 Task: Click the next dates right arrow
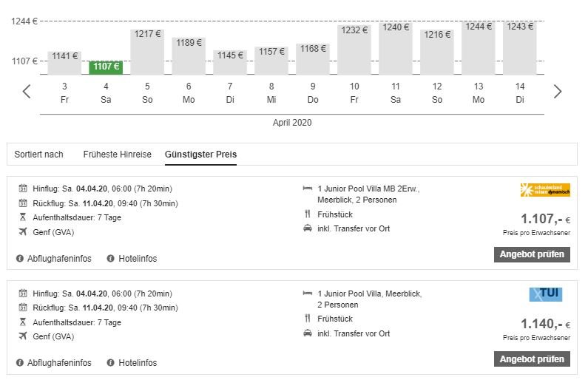(558, 92)
